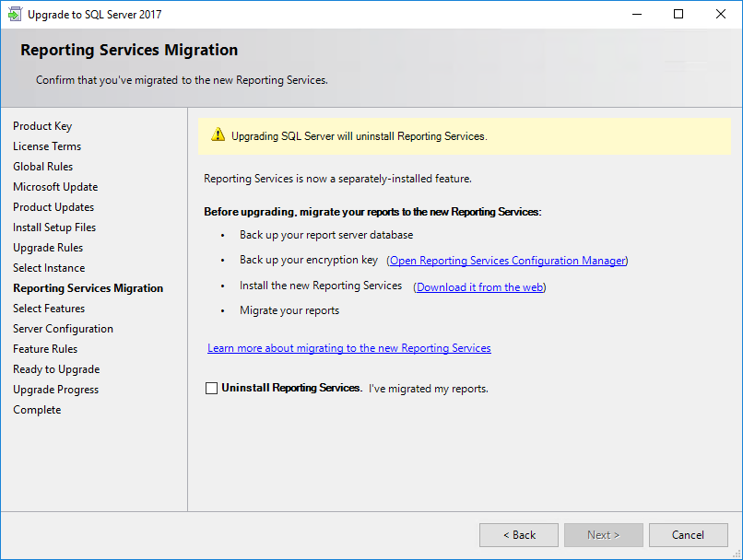Viewport: 743px width, 560px height.
Task: Maximize the Upgrade to SQL Server 2017 window
Action: (x=678, y=14)
